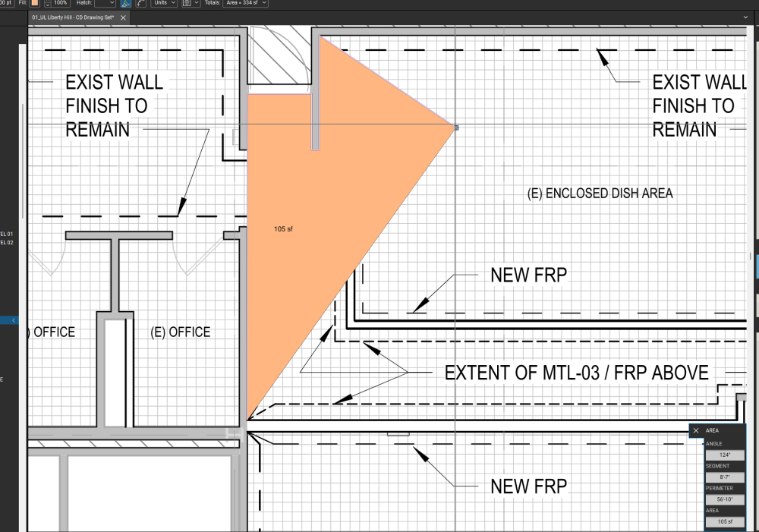Close the 01_UL Liberty Hill drawing tab

[x=122, y=17]
